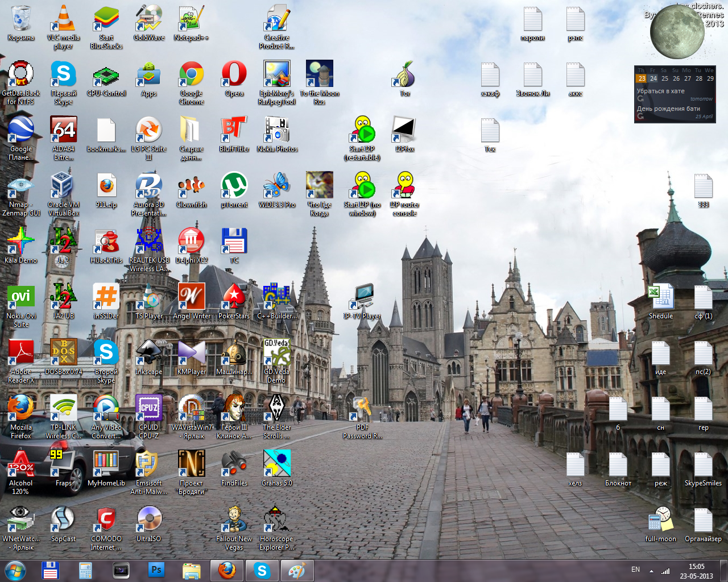Open Adobe Reader X icon
The height and width of the screenshot is (582, 728).
click(x=21, y=361)
